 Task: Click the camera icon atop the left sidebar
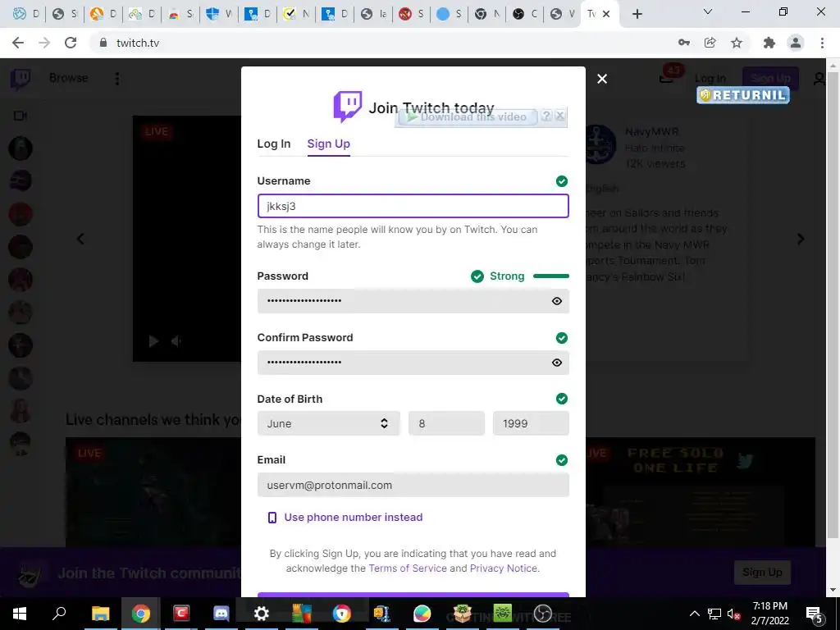coord(21,116)
